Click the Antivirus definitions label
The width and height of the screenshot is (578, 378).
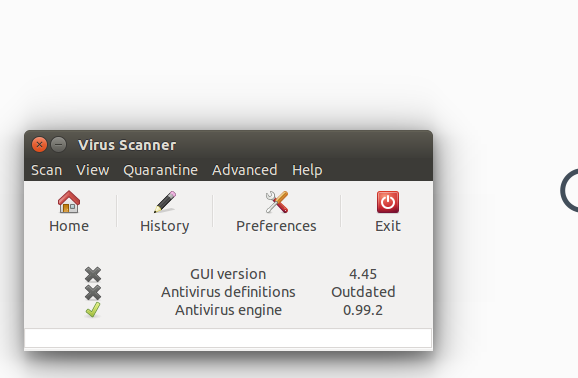pos(228,292)
